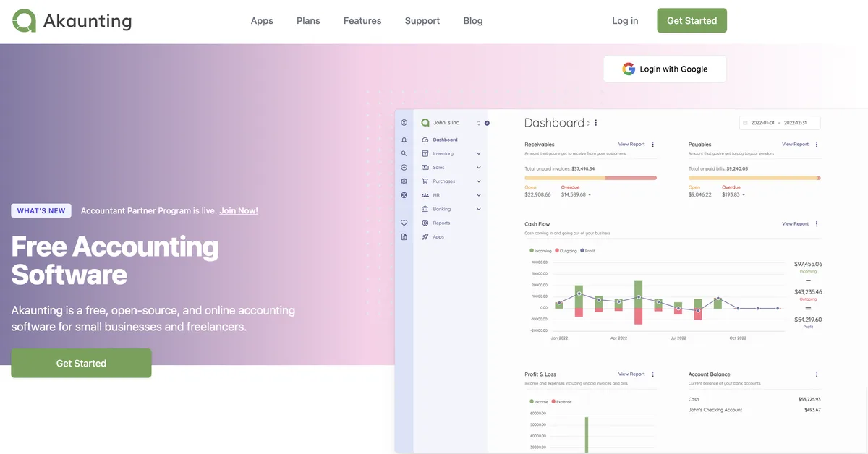This screenshot has width=868, height=454.
Task: Open settings via the gear icon
Action: [x=404, y=181]
